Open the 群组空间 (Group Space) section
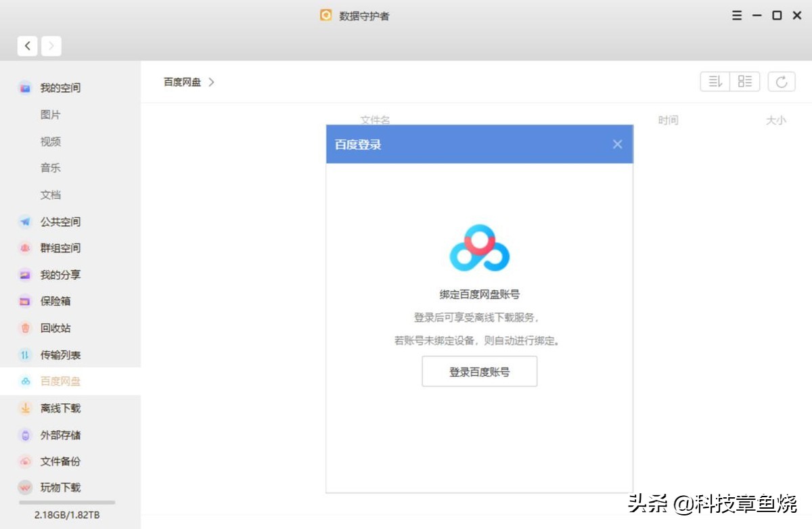This screenshot has width=812, height=529. 61,248
